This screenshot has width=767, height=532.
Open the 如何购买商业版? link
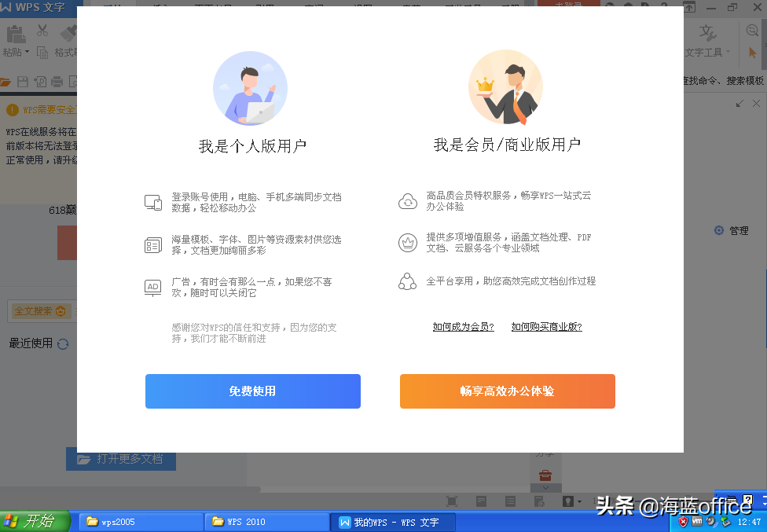click(x=546, y=327)
